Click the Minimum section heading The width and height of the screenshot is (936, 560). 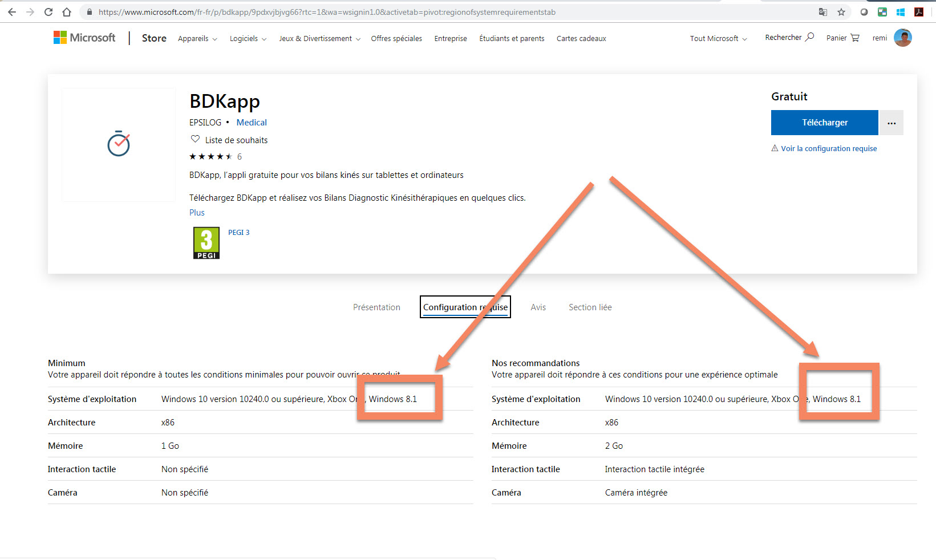pos(67,363)
